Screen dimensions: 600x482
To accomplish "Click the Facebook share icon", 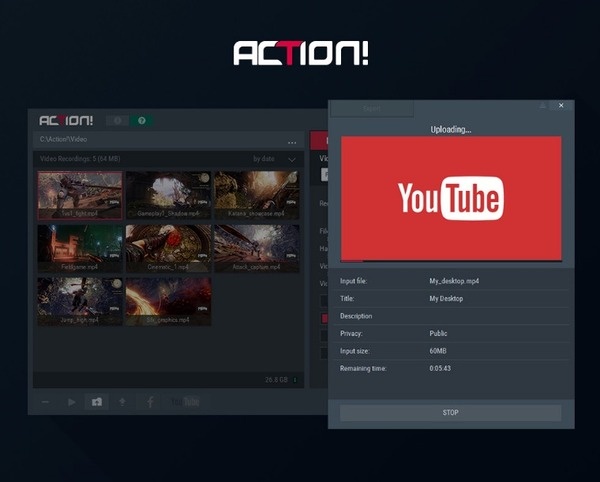I will point(150,402).
